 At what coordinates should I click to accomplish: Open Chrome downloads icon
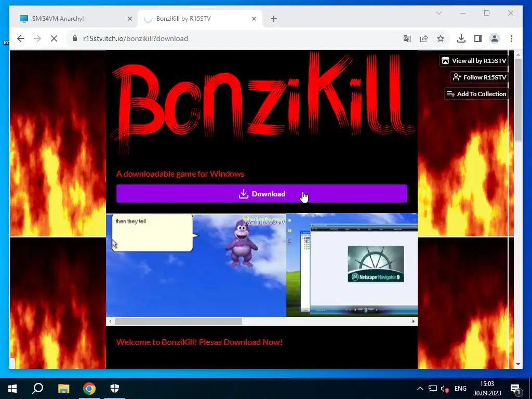[461, 38]
